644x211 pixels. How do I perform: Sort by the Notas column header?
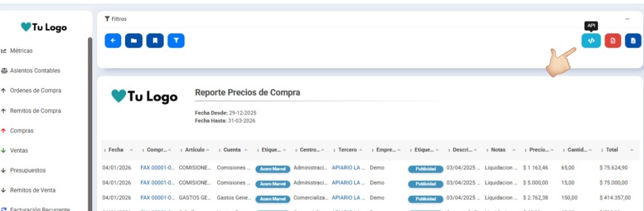point(502,150)
